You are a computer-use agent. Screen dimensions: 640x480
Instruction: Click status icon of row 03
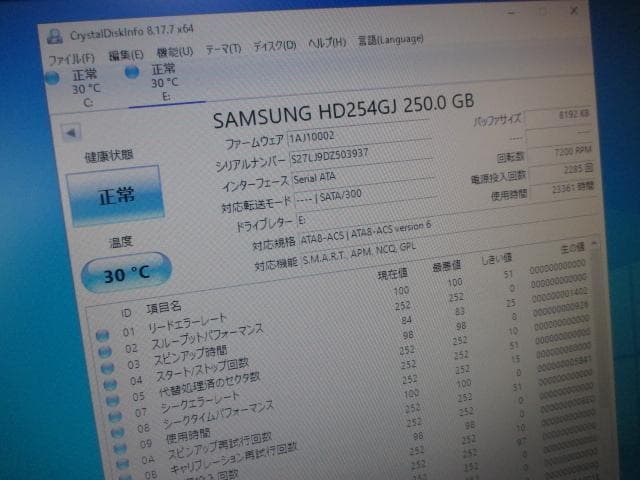[108, 368]
